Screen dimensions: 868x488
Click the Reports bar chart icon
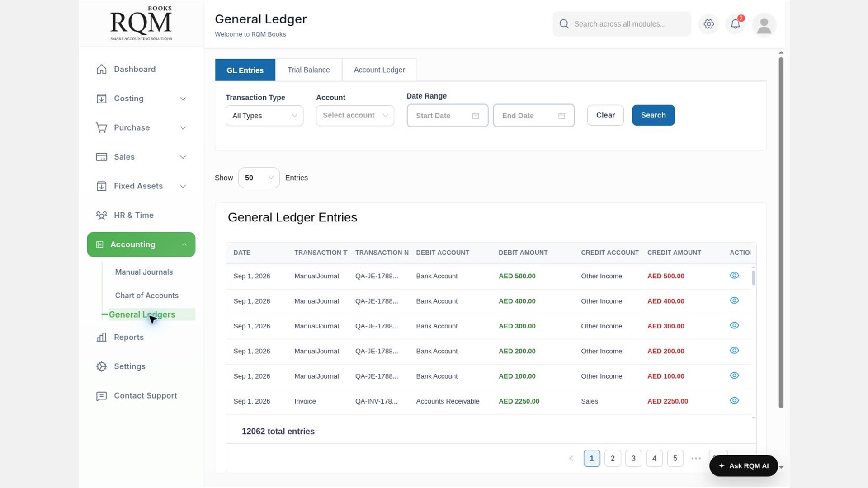click(x=101, y=337)
